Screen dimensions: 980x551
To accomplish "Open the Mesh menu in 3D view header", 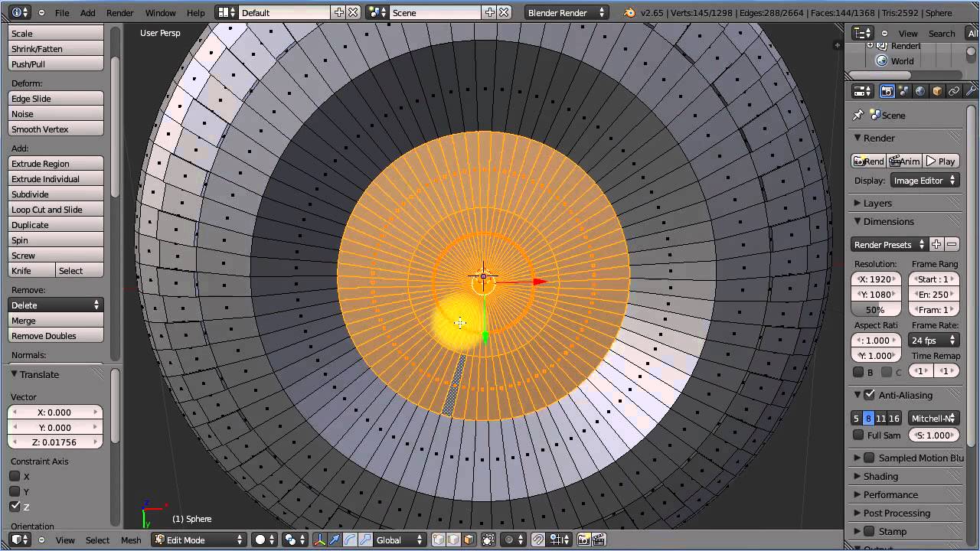I will pyautogui.click(x=131, y=540).
